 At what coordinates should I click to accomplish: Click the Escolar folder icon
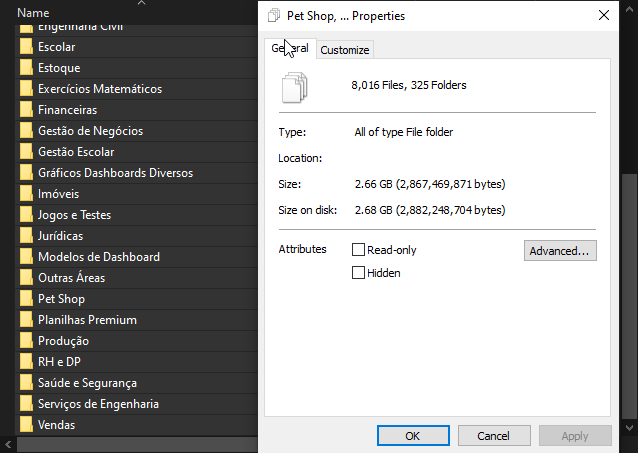(x=26, y=47)
